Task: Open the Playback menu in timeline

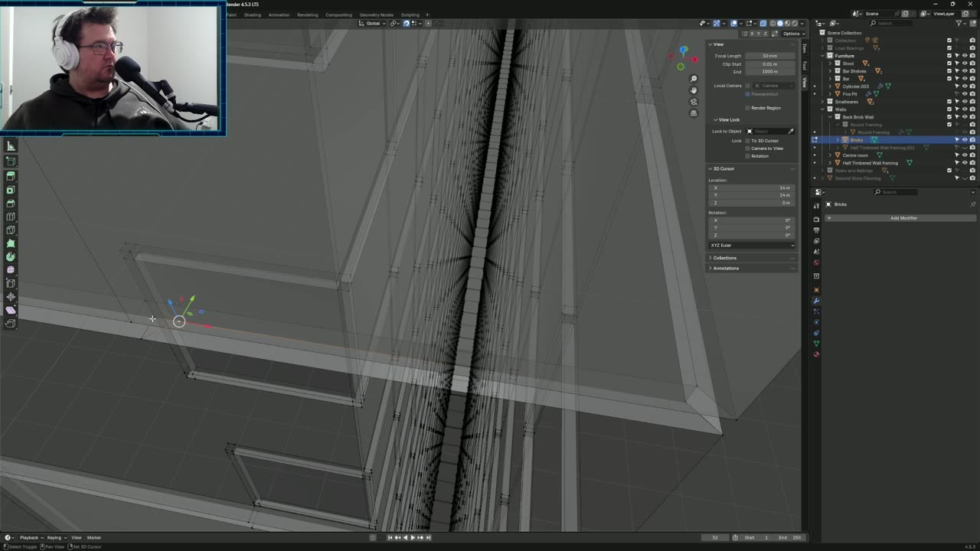Action: (x=31, y=537)
